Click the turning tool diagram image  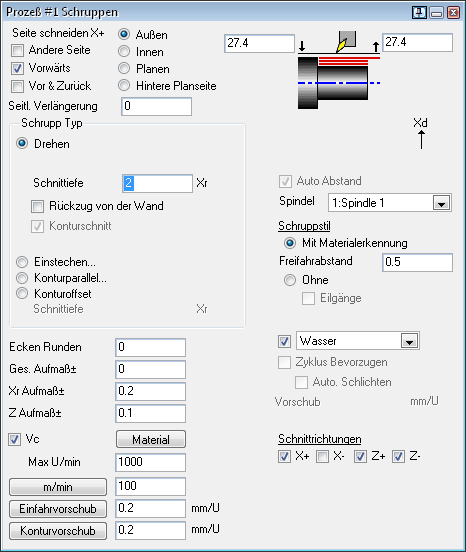(339, 70)
